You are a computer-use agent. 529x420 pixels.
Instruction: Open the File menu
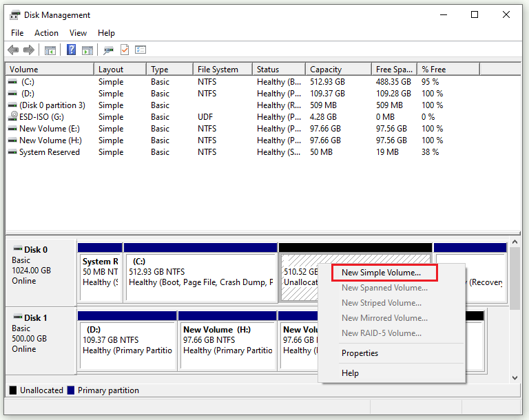click(x=17, y=33)
